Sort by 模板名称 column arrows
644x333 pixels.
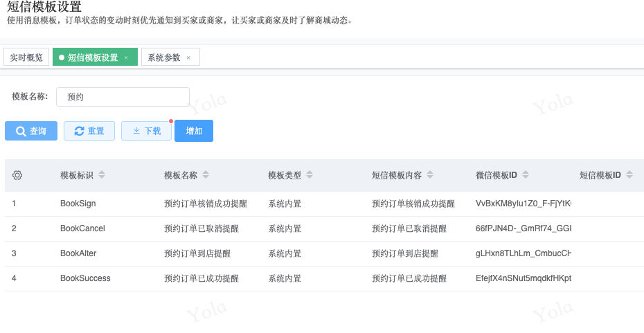tap(206, 175)
